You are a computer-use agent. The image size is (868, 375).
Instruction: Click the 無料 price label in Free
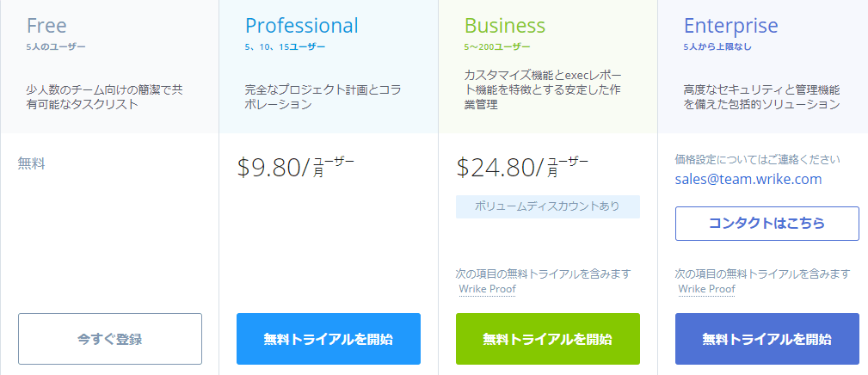pyautogui.click(x=32, y=163)
